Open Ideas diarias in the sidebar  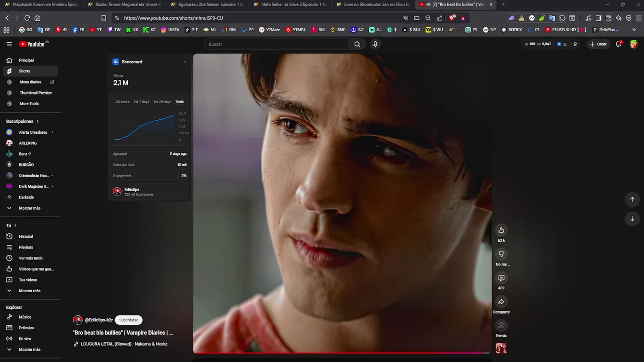pos(30,82)
